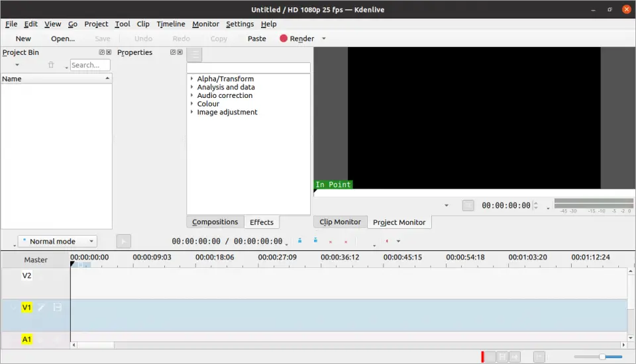The height and width of the screenshot is (364, 636).
Task: Click the Master button in timeline header
Action: pos(36,260)
